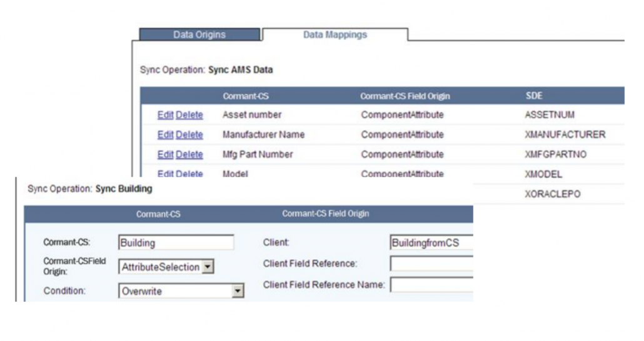Focus the empty Client Field Reference input

tap(430, 264)
